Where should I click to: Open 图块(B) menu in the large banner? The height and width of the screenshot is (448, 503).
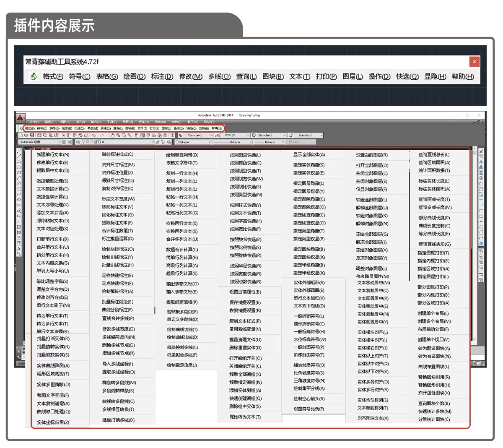coord(273,76)
